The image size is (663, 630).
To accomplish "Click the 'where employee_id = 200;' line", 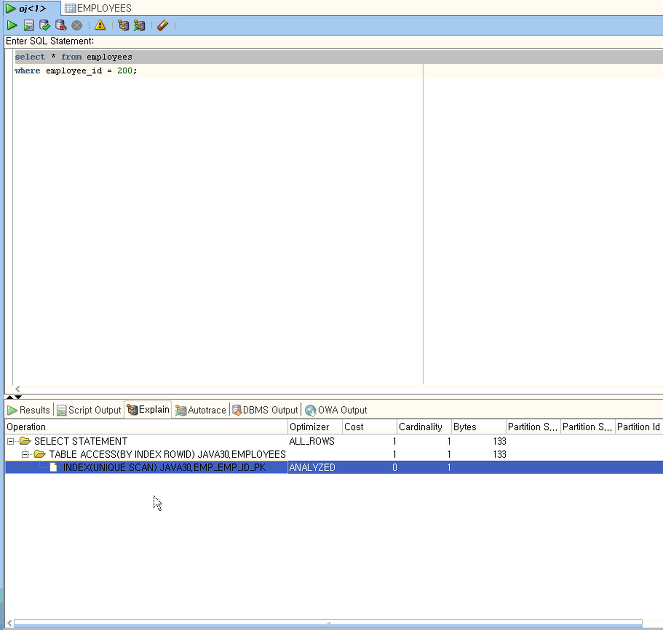I will pyautogui.click(x=76, y=71).
